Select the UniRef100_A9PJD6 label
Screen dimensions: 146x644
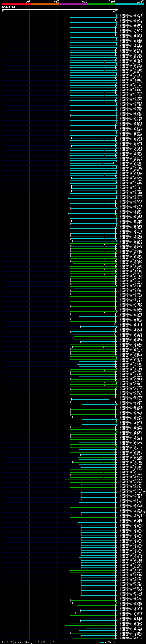click(x=131, y=58)
